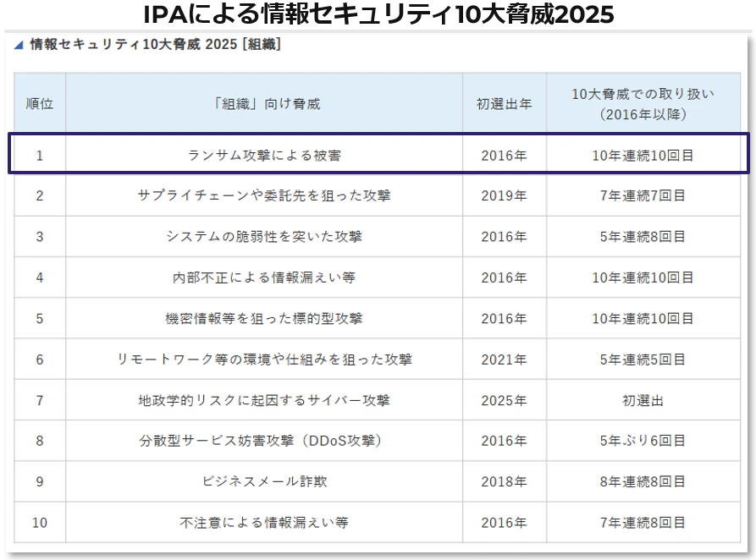Select rank number 3 in the 順位 column
Viewport: 756px width, 560px height.
(40, 236)
